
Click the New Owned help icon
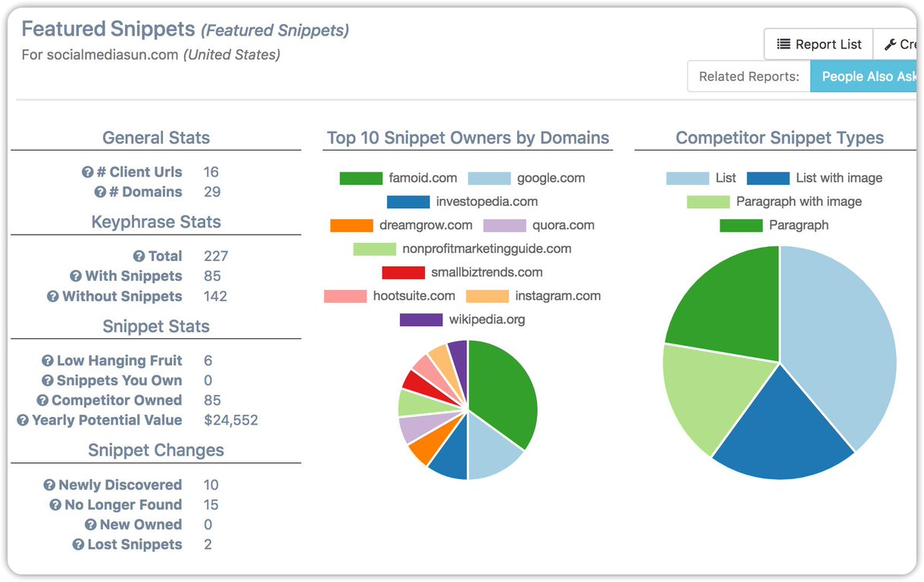[x=91, y=524]
